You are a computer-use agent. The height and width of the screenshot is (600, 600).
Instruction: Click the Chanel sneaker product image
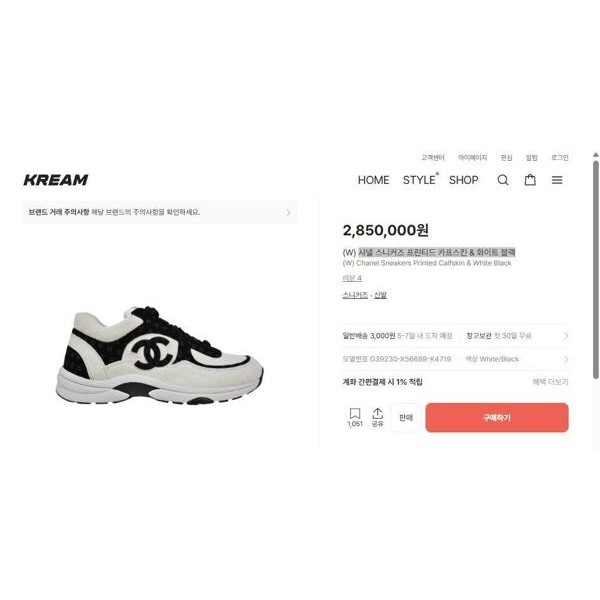pyautogui.click(x=159, y=355)
